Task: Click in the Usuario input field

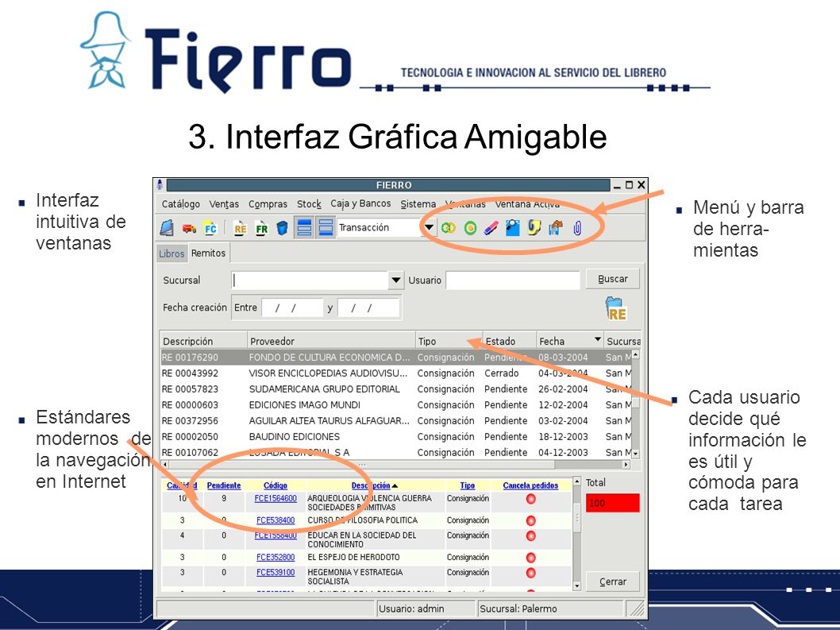Action: pyautogui.click(x=513, y=280)
